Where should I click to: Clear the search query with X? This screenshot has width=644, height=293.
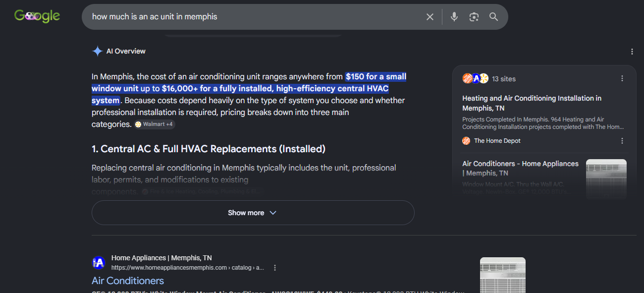pyautogui.click(x=430, y=17)
